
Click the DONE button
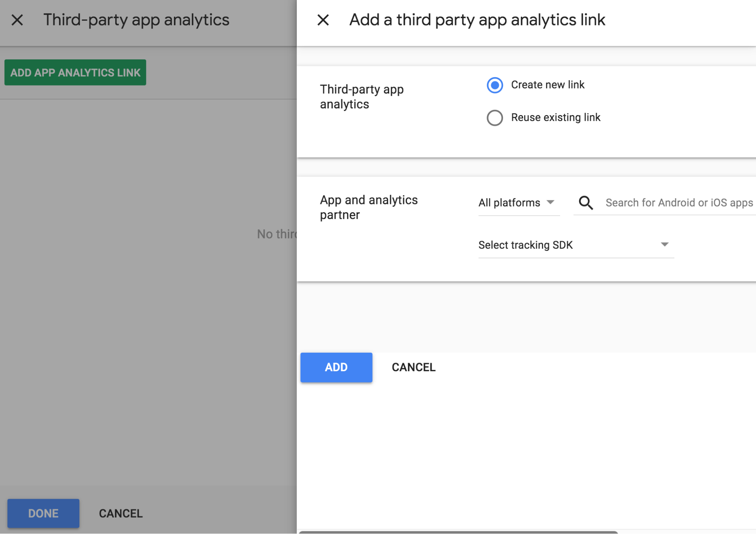tap(43, 513)
